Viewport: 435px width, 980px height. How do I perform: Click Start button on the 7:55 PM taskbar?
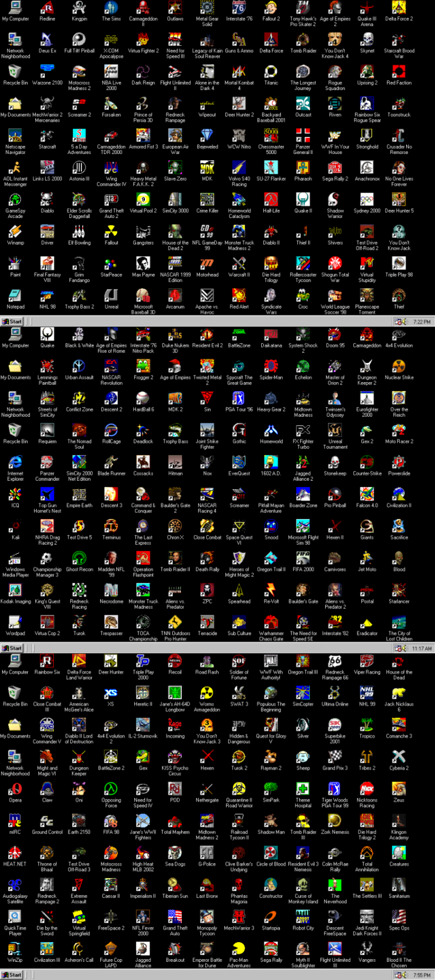tap(12, 975)
